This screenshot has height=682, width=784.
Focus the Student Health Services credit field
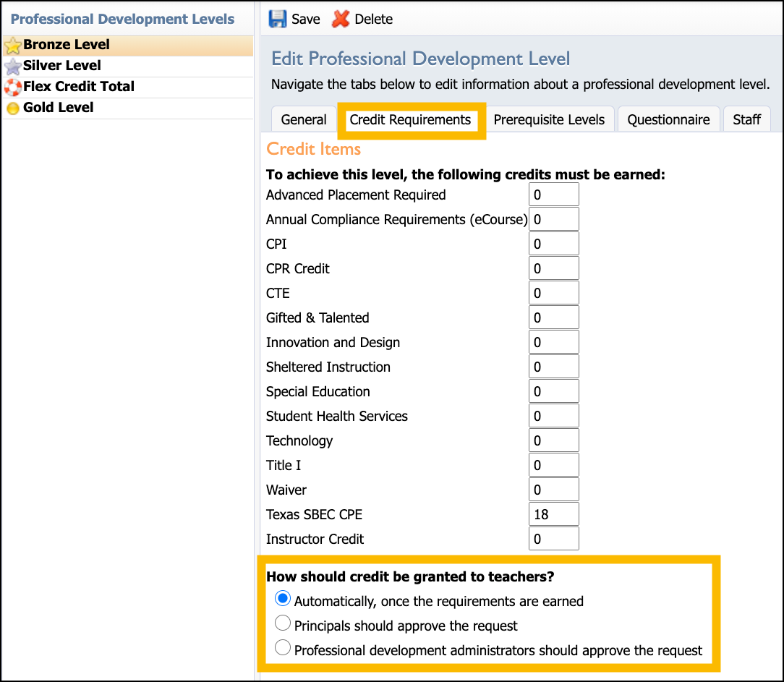point(553,416)
